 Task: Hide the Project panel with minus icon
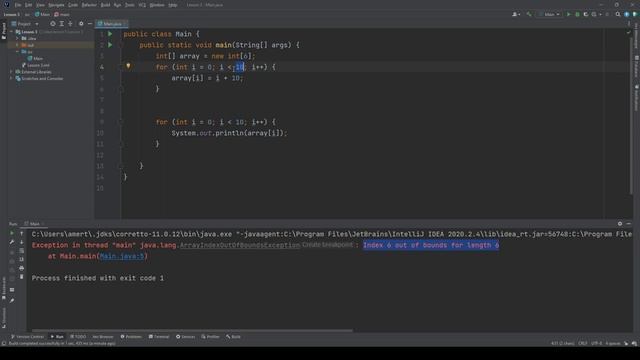90,24
